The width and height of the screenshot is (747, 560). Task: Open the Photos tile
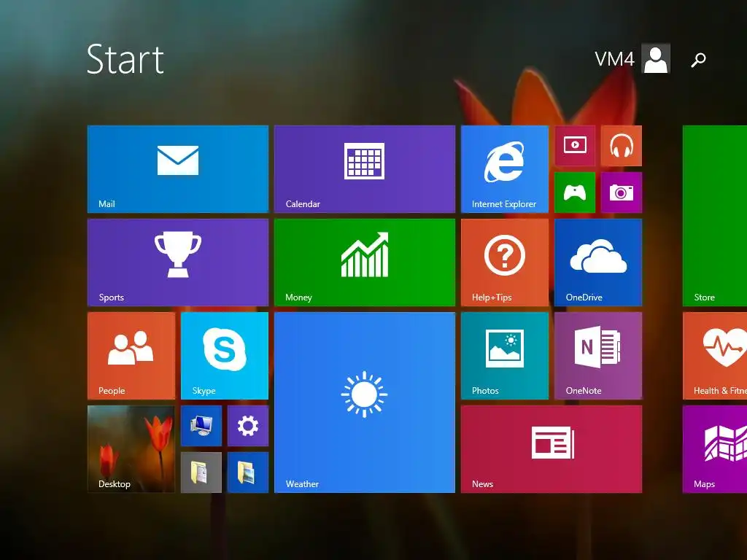505,356
